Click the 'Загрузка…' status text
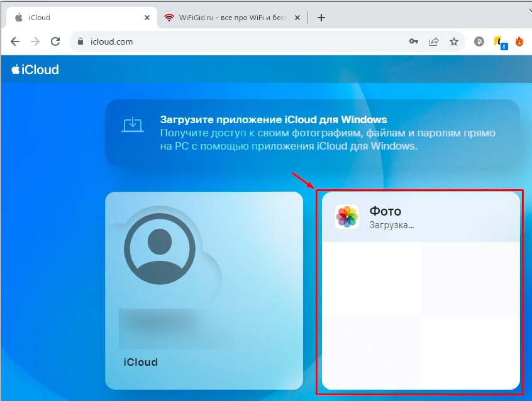532x401 pixels. (392, 225)
